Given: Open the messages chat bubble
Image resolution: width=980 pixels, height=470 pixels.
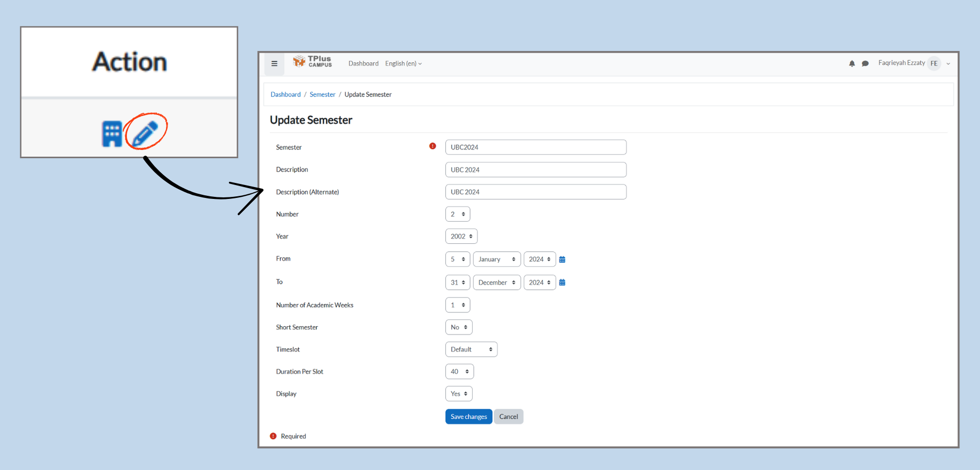Looking at the screenshot, I should [865, 64].
